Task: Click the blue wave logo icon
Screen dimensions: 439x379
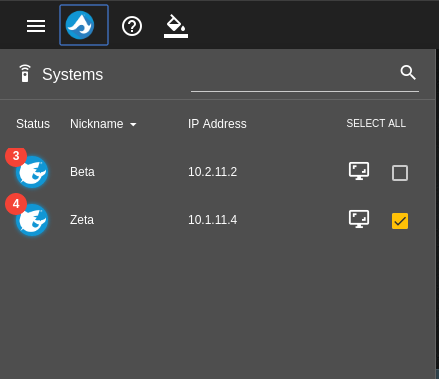Action: [x=80, y=25]
